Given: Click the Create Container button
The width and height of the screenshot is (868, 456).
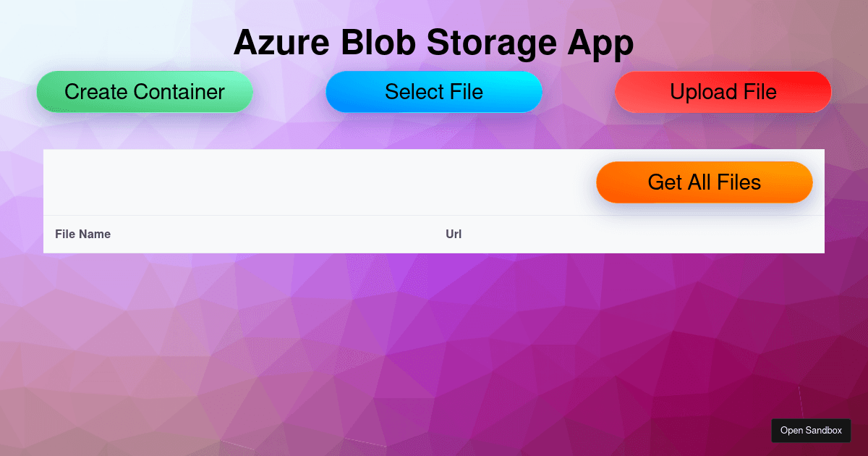Looking at the screenshot, I should pos(145,92).
